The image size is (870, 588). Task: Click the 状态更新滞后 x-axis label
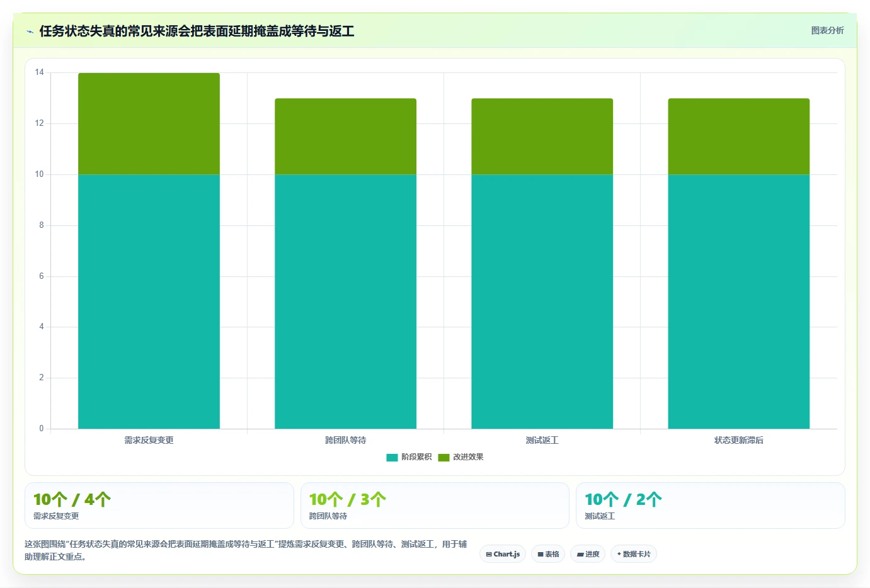[x=738, y=440]
